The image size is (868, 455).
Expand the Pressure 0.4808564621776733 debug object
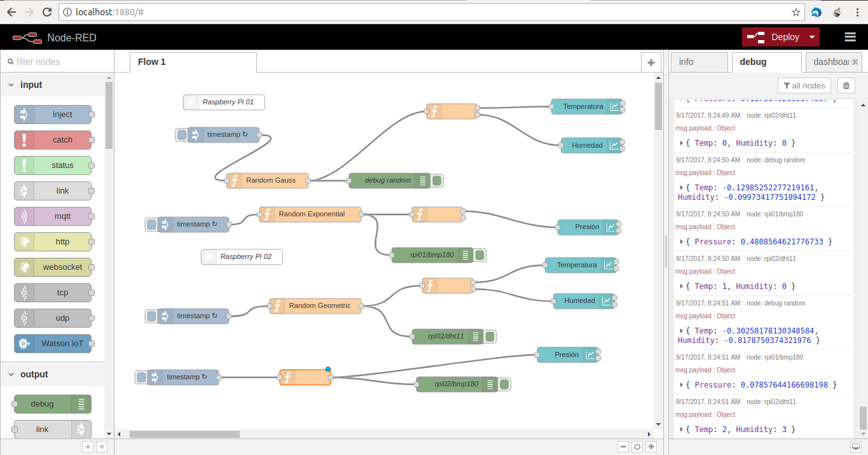[x=682, y=242]
